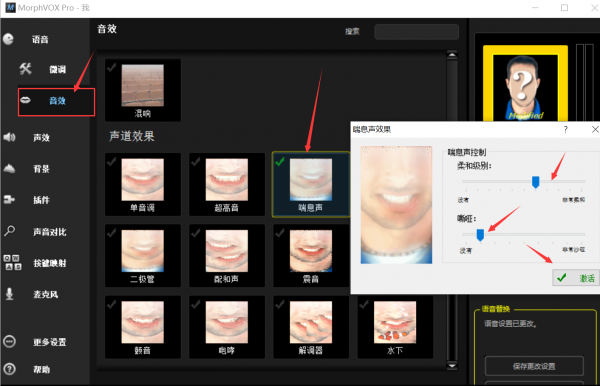Select the 颤音 effect thumbnail
This screenshot has width=600, height=386.
143,322
